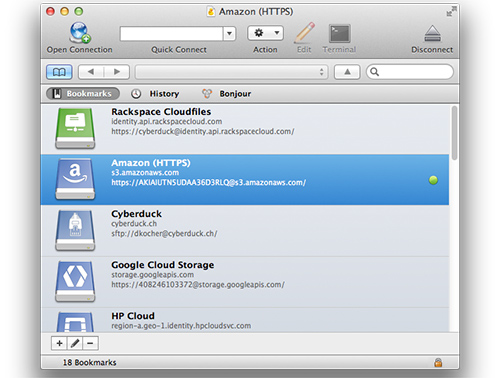Click the Rackspace Cloudfiles bookmark title

tap(161, 112)
